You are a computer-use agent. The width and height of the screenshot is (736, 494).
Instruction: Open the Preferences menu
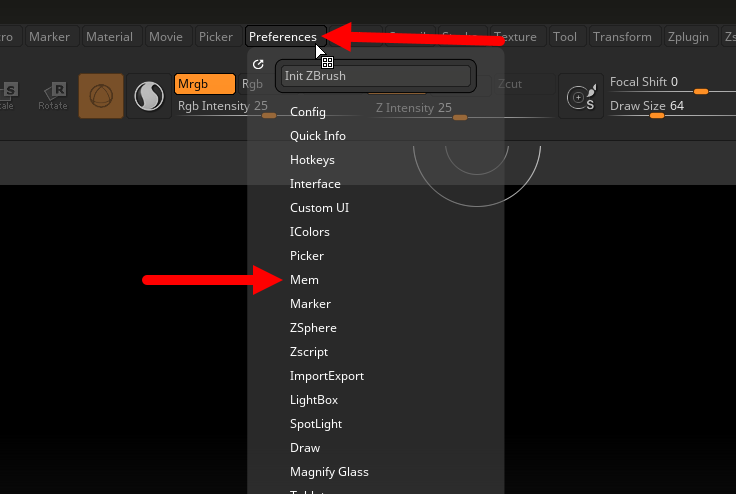point(285,37)
